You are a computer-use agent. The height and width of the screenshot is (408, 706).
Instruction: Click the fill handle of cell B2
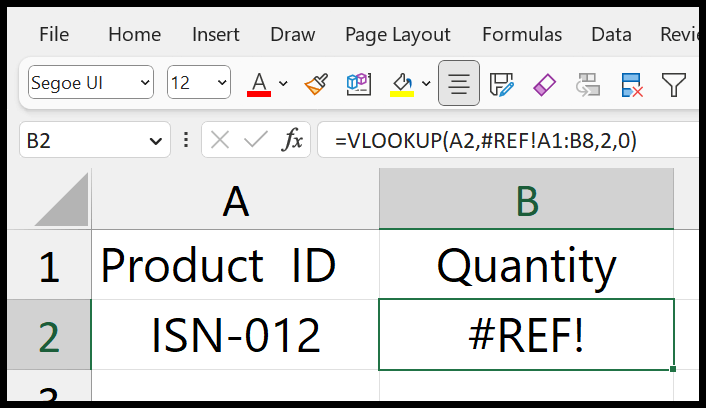(673, 369)
